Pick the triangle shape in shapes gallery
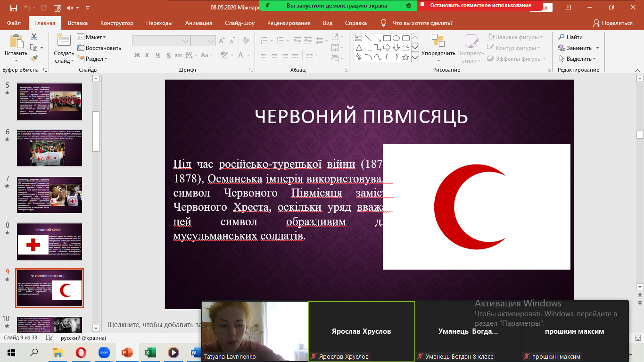644x362 pixels. click(358, 47)
